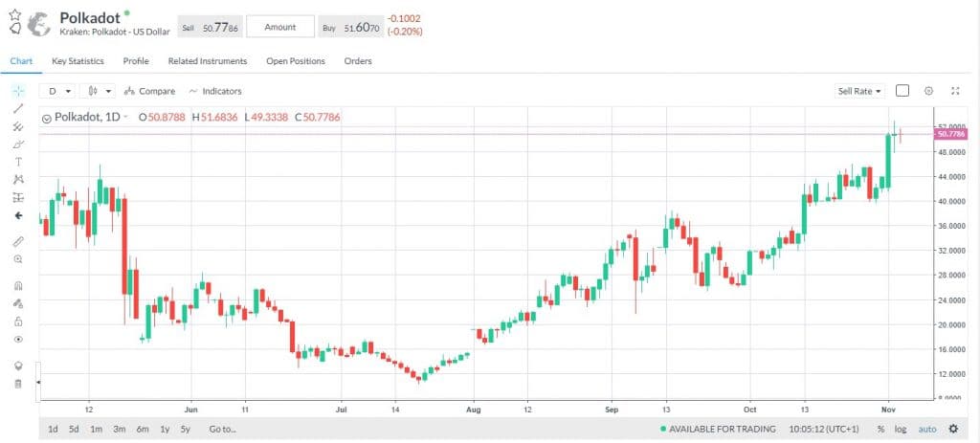Select the ruler measure tool
980x443 pixels.
point(18,241)
